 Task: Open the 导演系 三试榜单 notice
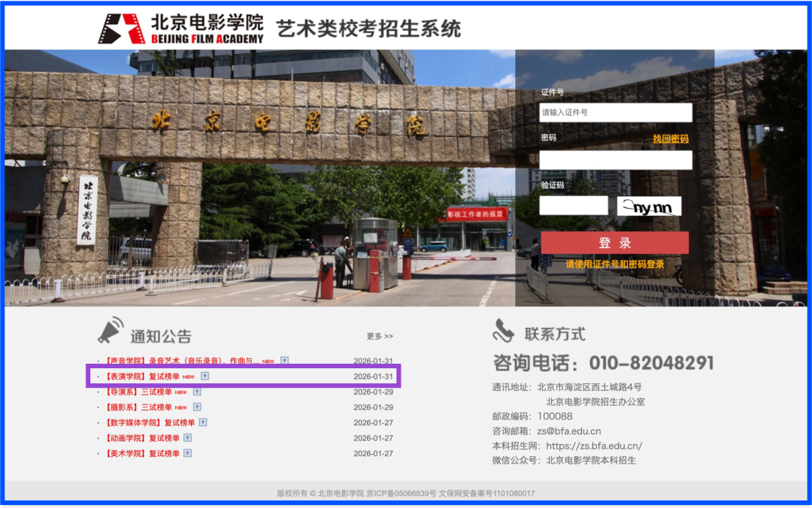tap(138, 392)
